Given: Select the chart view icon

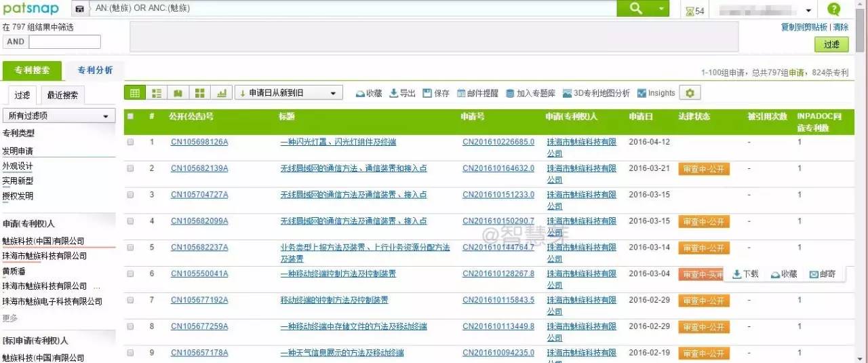Looking at the screenshot, I should tap(221, 93).
